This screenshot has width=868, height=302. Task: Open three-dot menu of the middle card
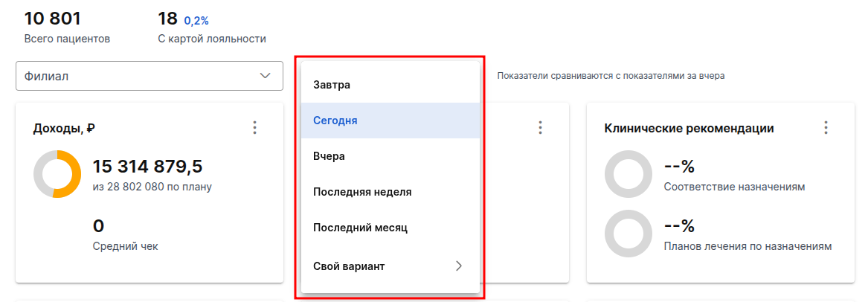click(540, 128)
